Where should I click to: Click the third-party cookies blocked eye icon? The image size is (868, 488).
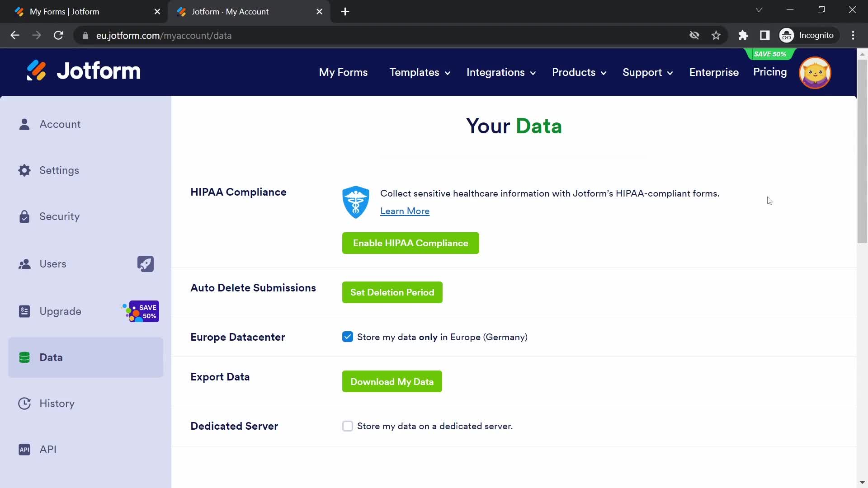coord(694,35)
